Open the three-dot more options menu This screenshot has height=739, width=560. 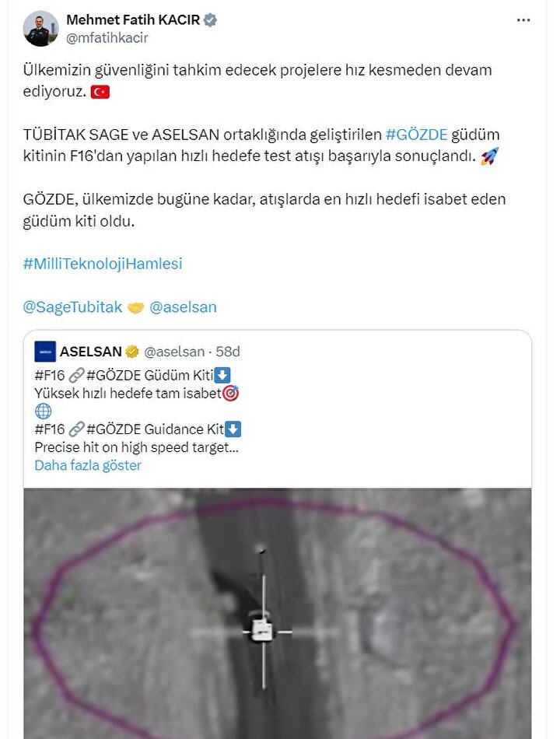pyautogui.click(x=523, y=20)
